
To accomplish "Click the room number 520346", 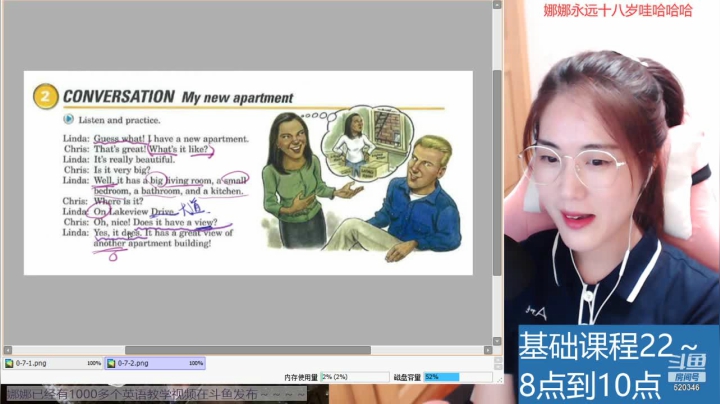I will (x=686, y=387).
